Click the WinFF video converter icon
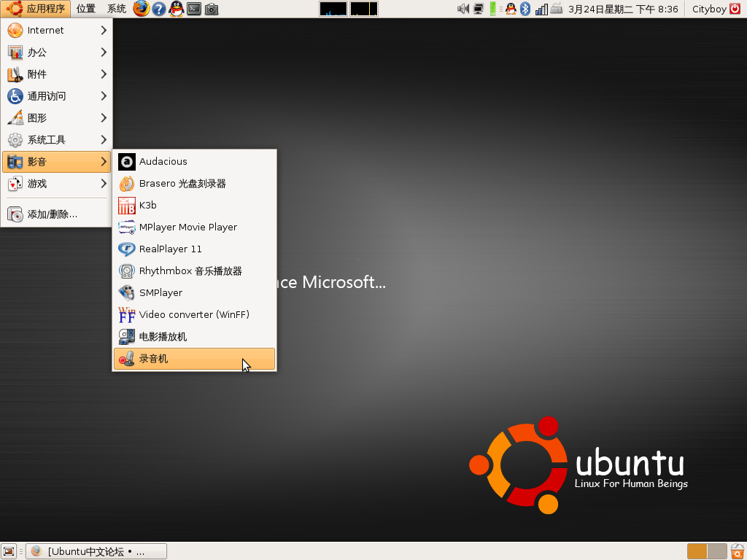This screenshot has width=747, height=560. [127, 315]
